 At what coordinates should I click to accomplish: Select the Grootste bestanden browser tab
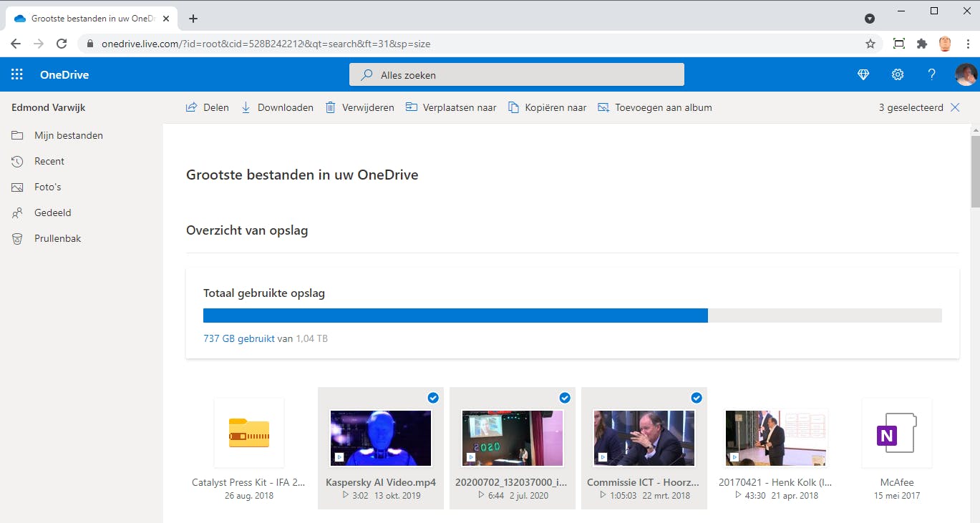(90, 19)
